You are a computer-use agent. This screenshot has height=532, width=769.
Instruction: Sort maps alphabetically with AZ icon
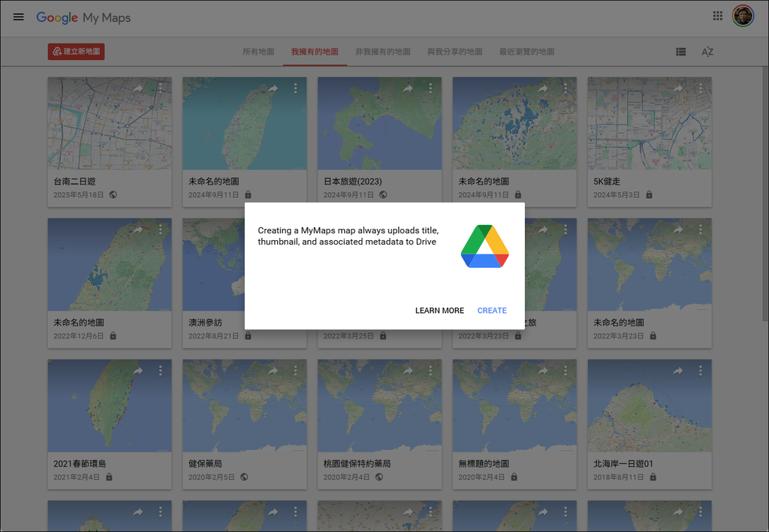click(707, 52)
